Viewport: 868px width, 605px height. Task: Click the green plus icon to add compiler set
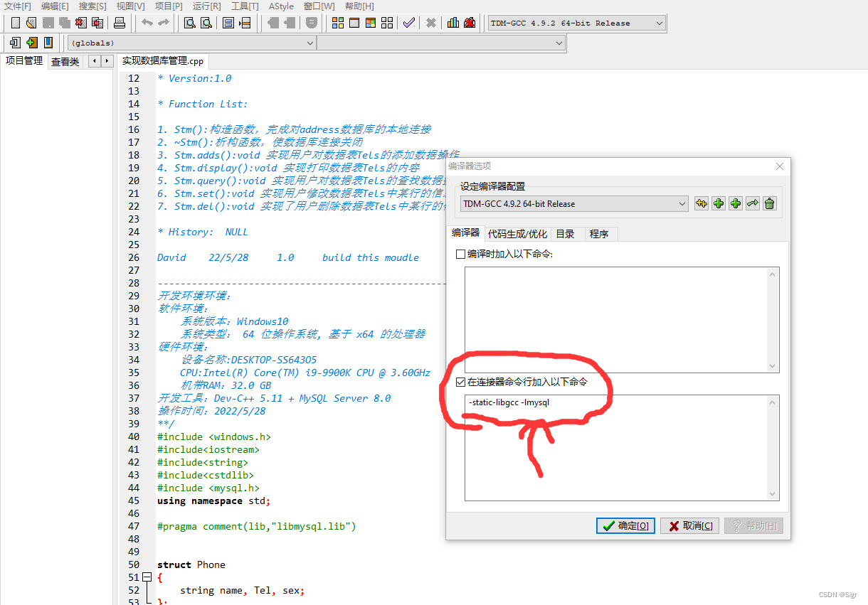click(719, 203)
